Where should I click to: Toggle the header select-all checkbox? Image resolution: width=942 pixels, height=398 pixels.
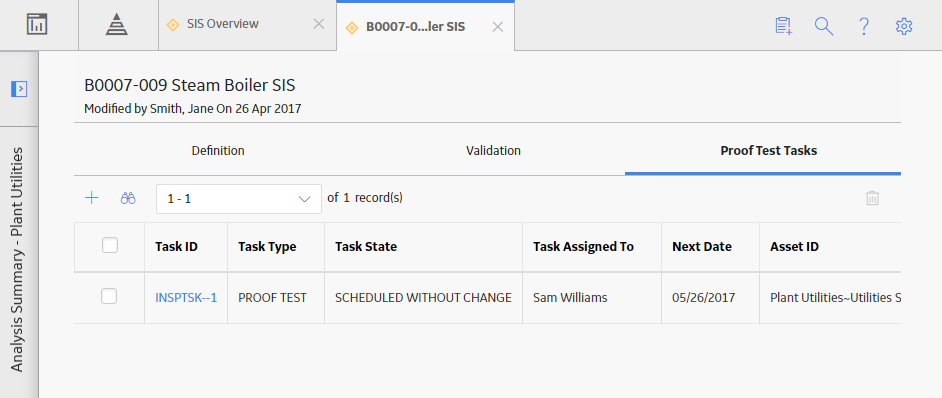(x=110, y=245)
